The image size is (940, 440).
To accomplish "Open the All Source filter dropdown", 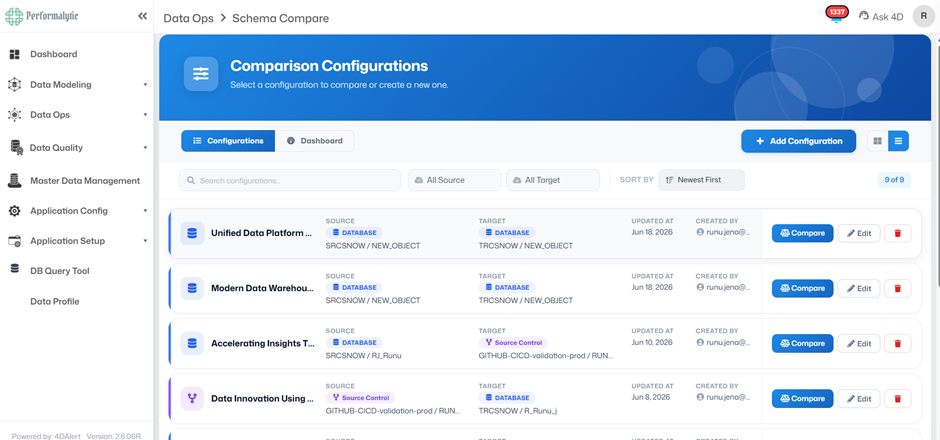I will tap(454, 180).
